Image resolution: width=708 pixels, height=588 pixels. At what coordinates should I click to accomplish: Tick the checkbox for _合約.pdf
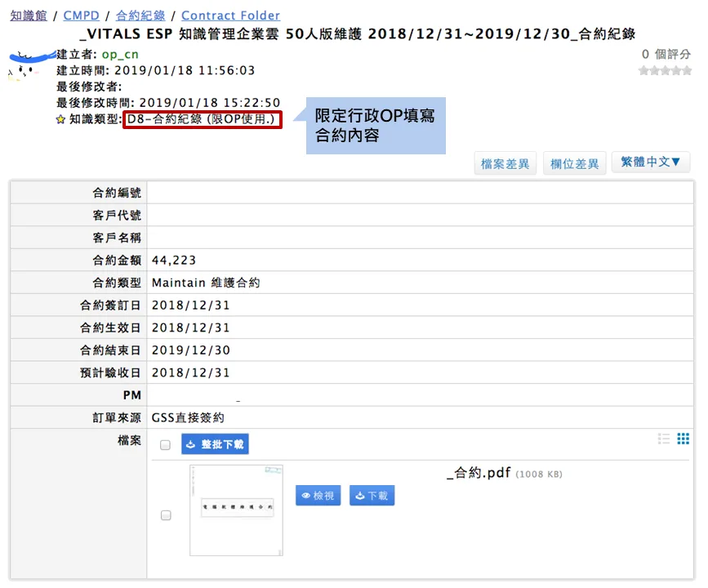(x=166, y=515)
